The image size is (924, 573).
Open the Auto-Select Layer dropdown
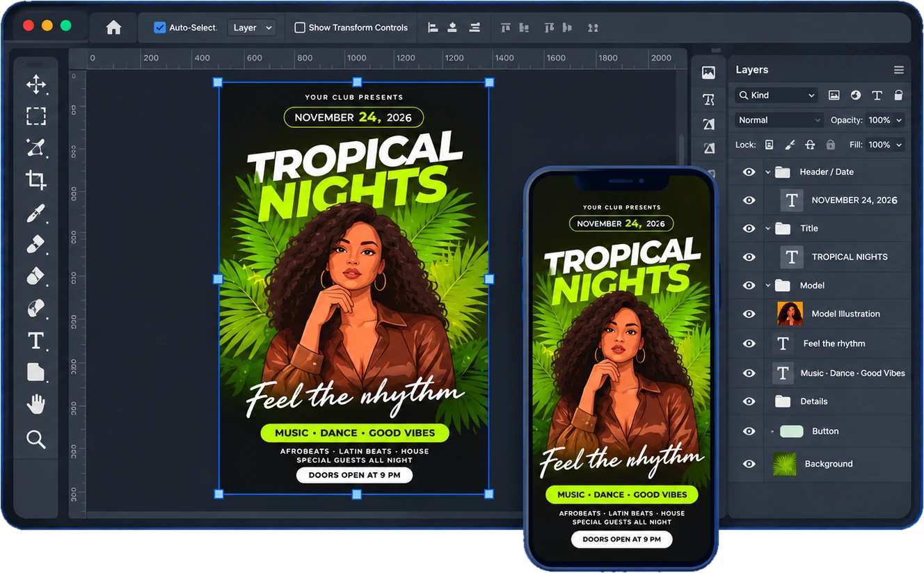252,28
